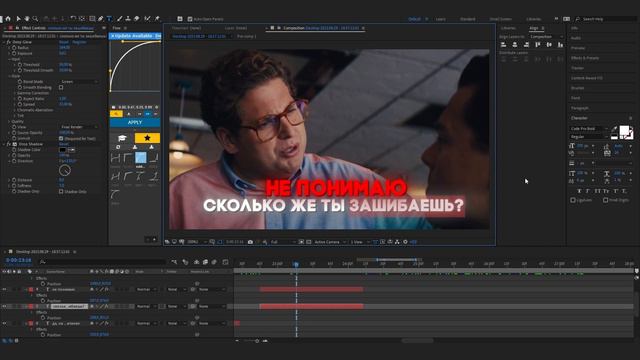Align selected layers to the bottom

560,45
